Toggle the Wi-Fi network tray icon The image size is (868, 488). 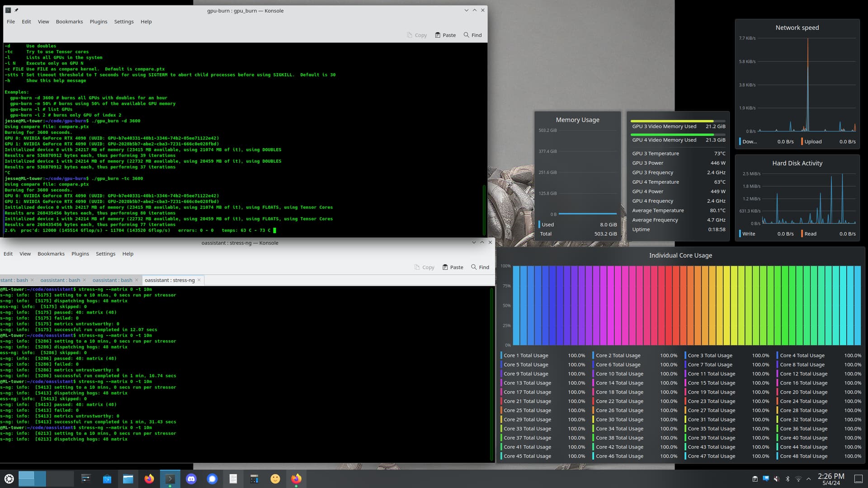798,479
